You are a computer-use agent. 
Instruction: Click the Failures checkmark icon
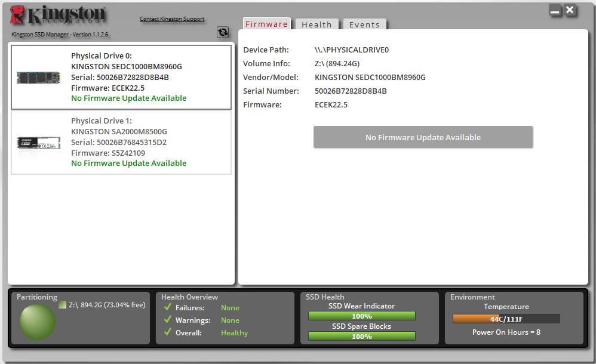point(168,307)
